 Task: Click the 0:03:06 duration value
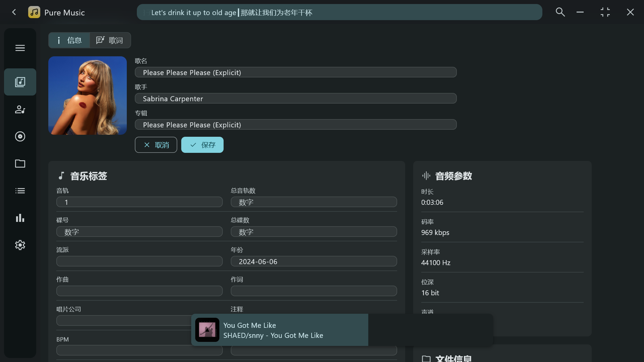(x=432, y=202)
